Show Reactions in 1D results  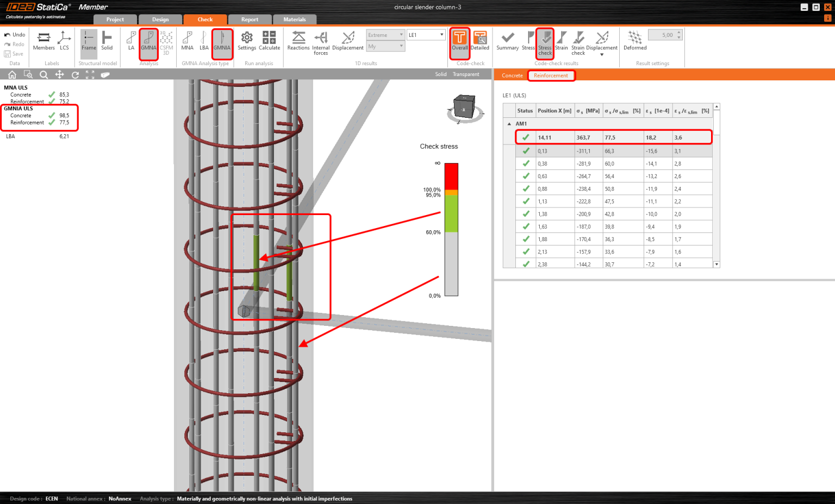click(x=298, y=42)
